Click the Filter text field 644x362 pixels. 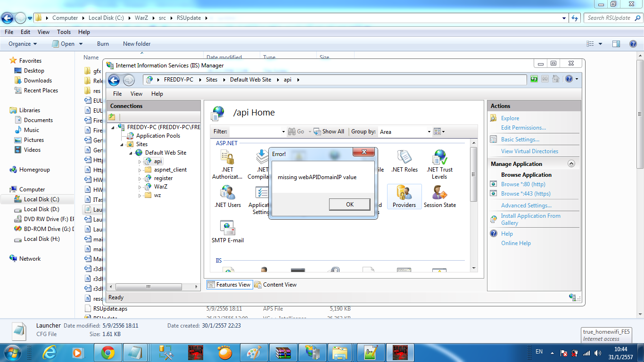[x=257, y=132]
